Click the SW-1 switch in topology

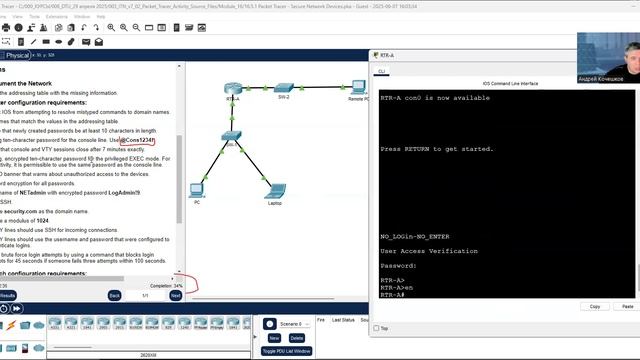231,136
